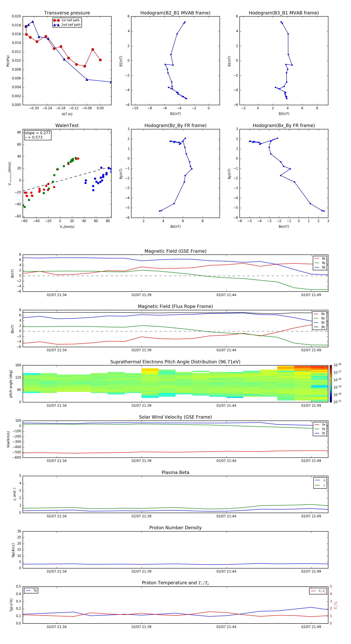
Task: Click the "Magnetic Field (Flux Rope Frame)" title
Action: pos(175,307)
